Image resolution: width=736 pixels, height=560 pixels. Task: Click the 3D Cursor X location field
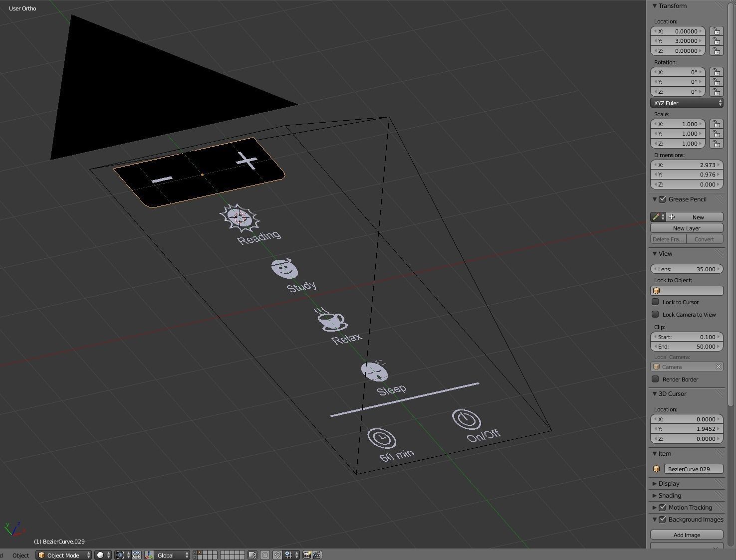coord(687,419)
